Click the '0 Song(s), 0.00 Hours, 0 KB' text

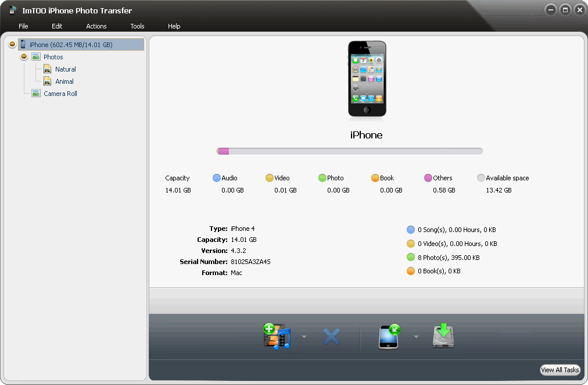457,230
